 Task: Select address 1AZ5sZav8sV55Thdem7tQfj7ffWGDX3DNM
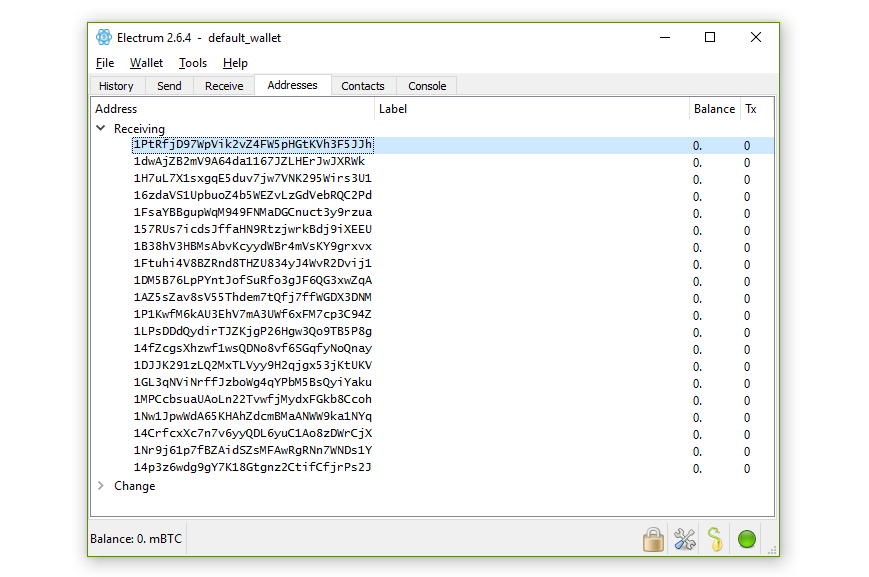tap(253, 298)
